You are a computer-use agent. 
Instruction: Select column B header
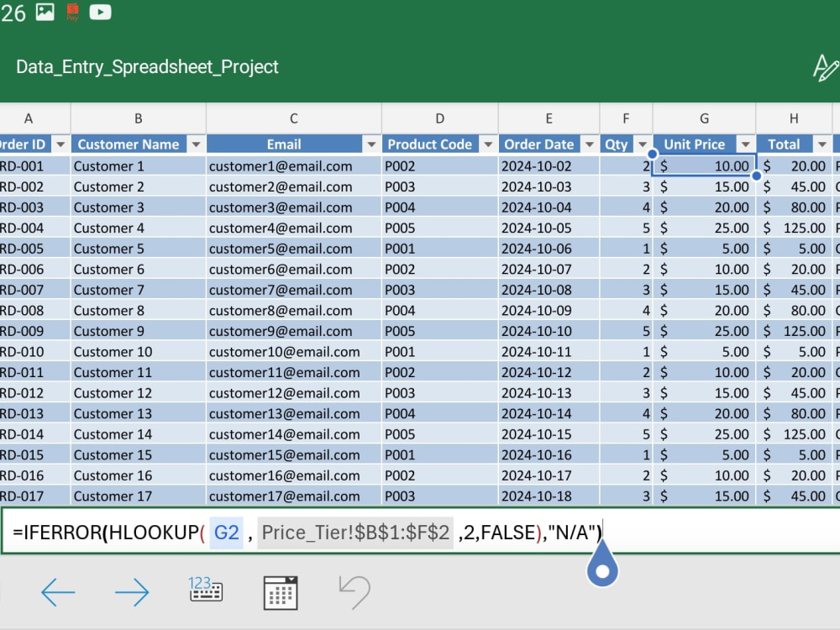click(139, 118)
